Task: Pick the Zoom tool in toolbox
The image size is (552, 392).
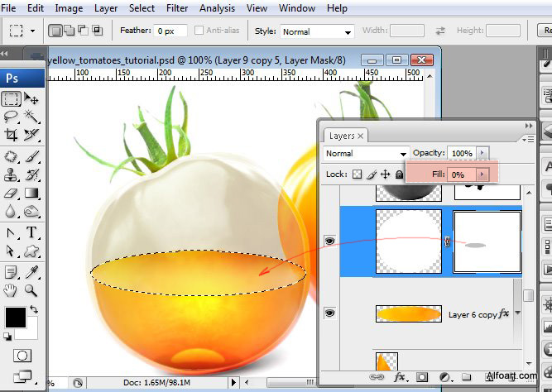Action: [x=32, y=290]
